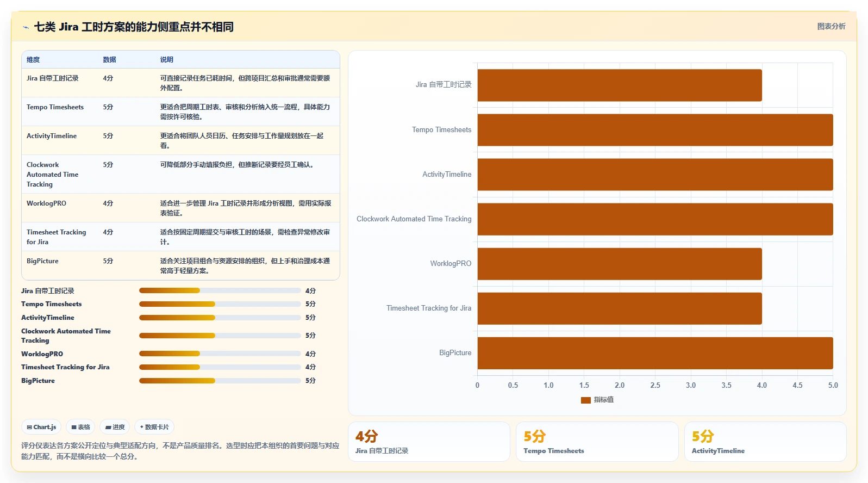Click the ActivityTimeline progress bar
Screen dimensions: 868x483
(x=220, y=318)
